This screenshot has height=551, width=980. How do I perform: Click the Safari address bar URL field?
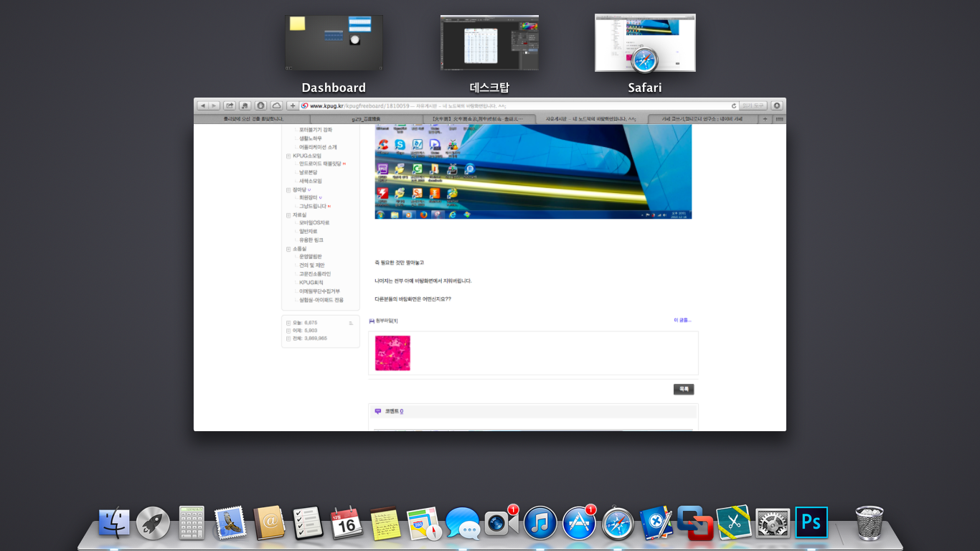point(517,105)
